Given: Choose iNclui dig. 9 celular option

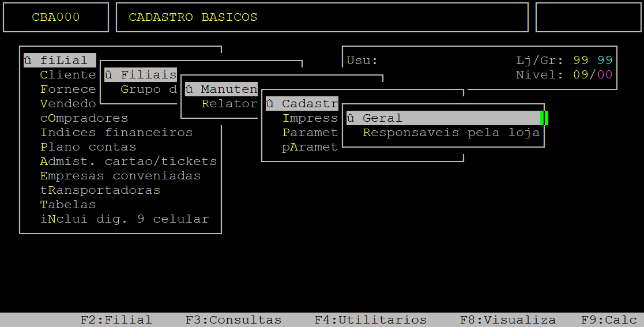Looking at the screenshot, I should tap(124, 219).
